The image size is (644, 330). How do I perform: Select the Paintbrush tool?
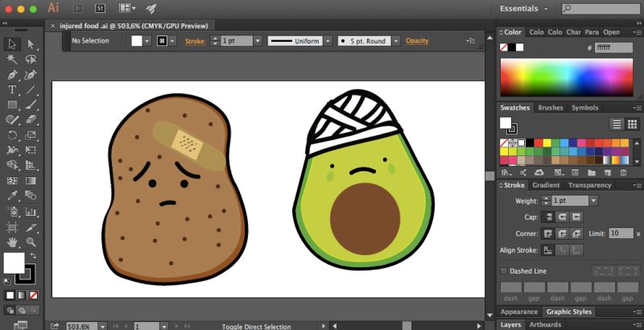(x=31, y=105)
